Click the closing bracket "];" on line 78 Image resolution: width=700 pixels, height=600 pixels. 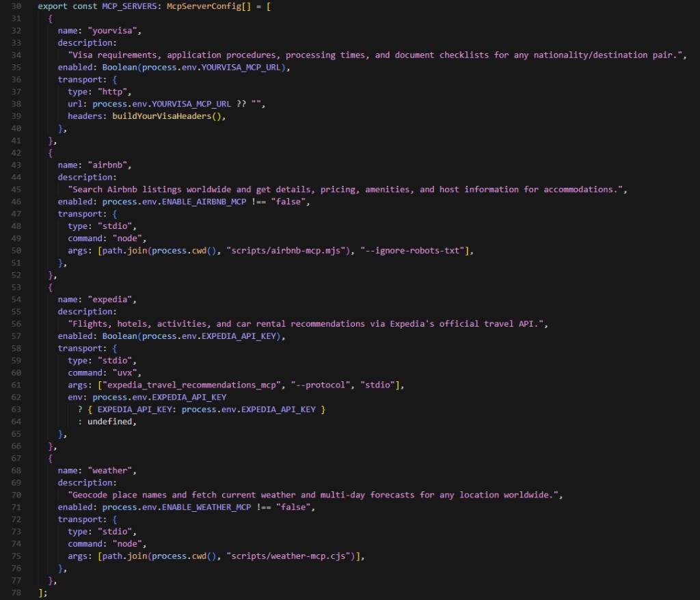tap(43, 593)
